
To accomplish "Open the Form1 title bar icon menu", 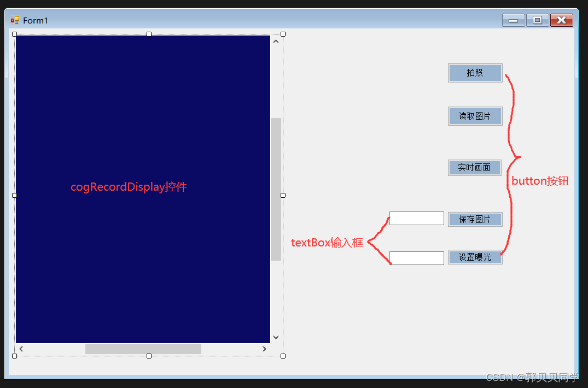I will coord(15,20).
